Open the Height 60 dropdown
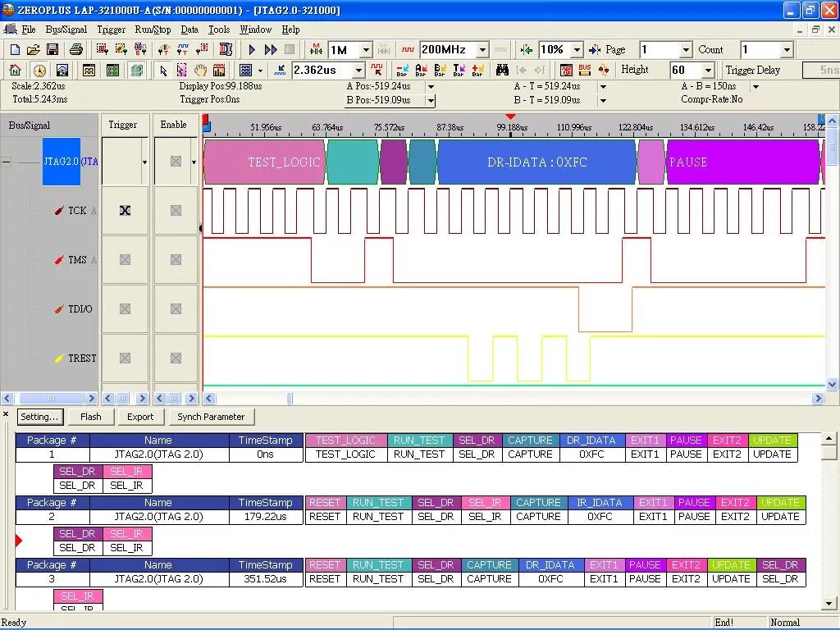 pyautogui.click(x=708, y=71)
